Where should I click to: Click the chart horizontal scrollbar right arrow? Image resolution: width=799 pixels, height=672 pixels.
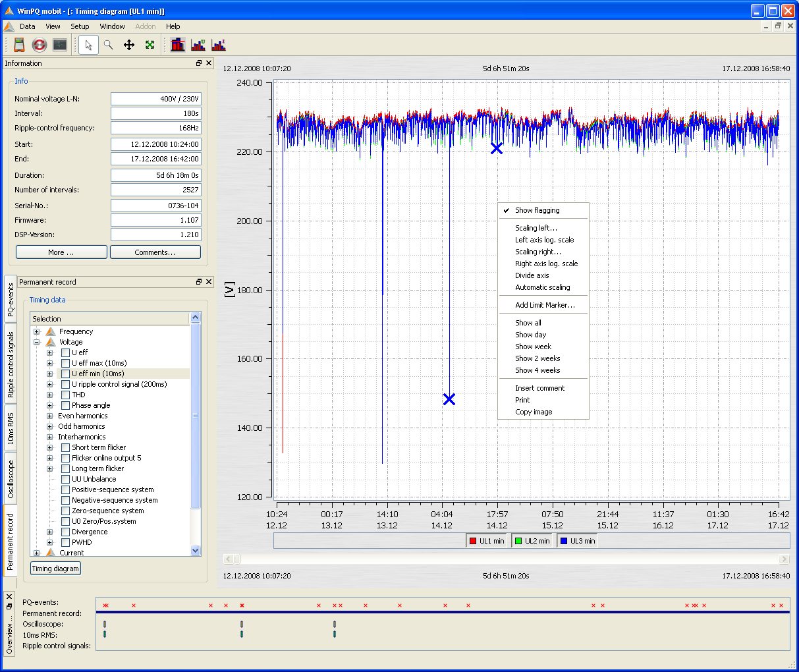[784, 559]
